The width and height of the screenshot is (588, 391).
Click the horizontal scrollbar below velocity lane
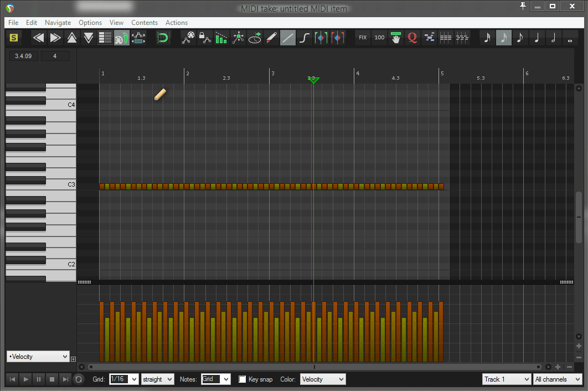point(314,367)
